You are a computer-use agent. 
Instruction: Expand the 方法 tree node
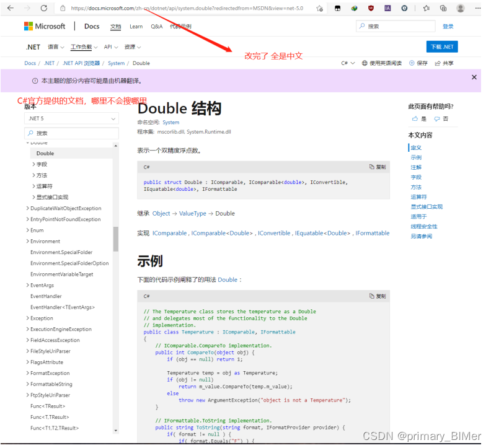[34, 175]
